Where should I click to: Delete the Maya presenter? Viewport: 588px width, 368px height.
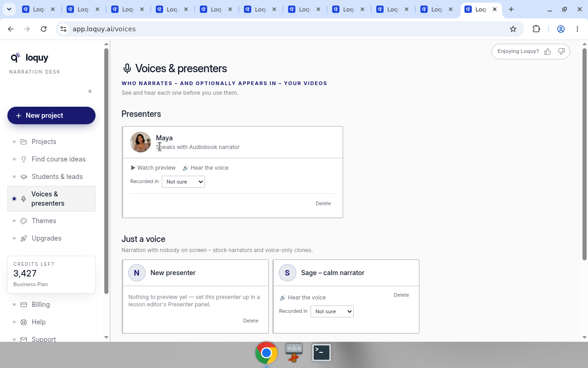(323, 203)
